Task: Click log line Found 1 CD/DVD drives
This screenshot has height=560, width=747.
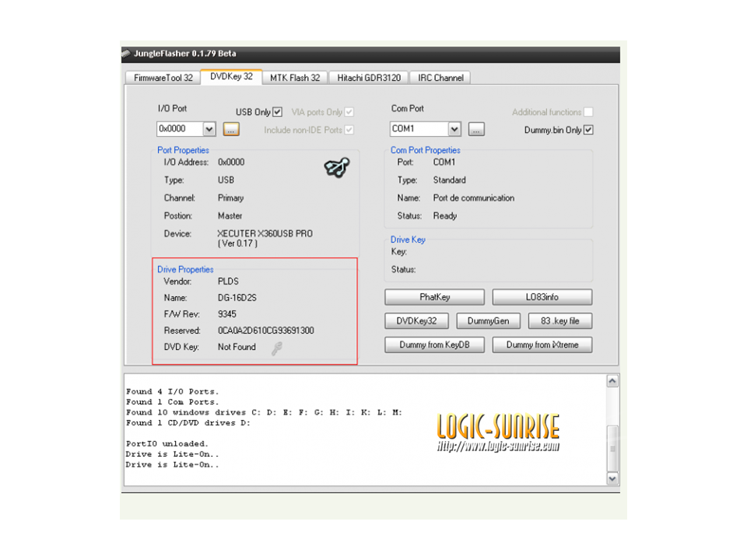Action: [x=188, y=423]
